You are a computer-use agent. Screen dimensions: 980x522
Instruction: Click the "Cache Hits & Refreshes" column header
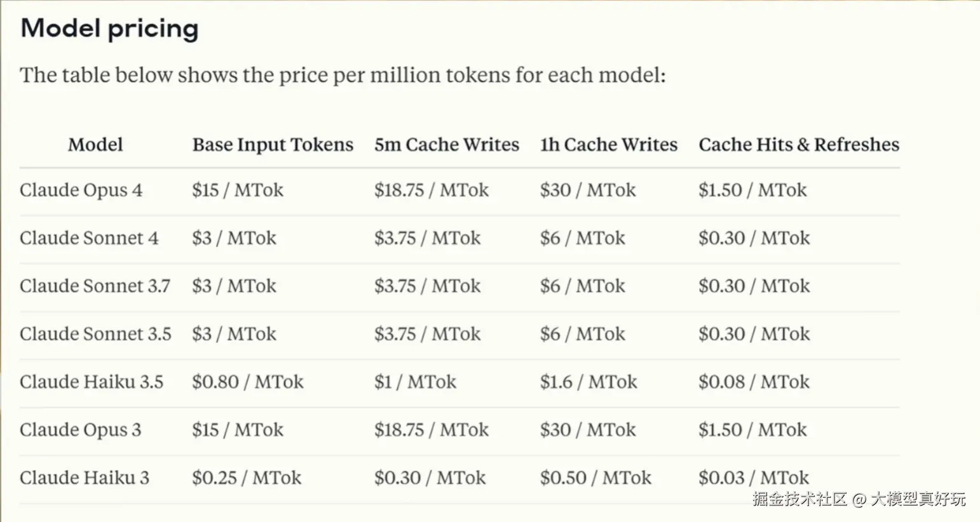point(799,145)
